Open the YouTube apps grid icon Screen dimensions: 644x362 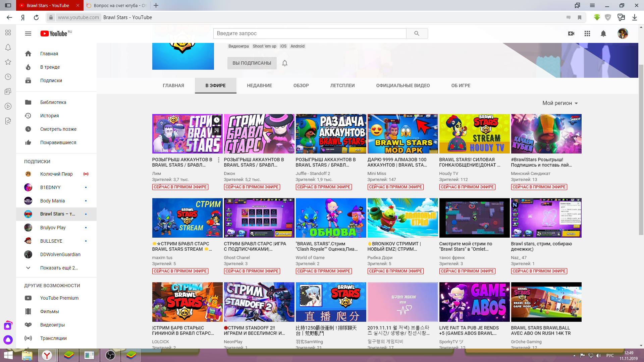587,34
